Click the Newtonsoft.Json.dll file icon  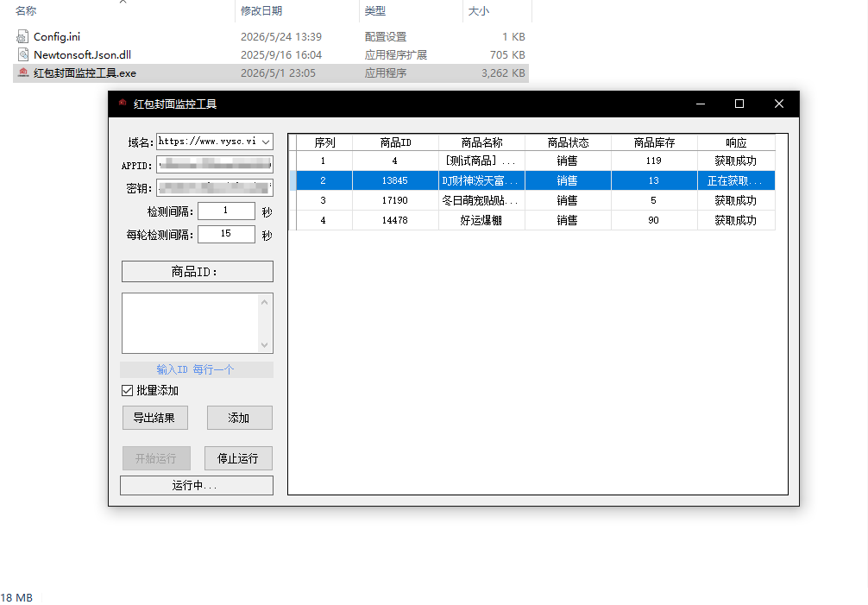(22, 54)
